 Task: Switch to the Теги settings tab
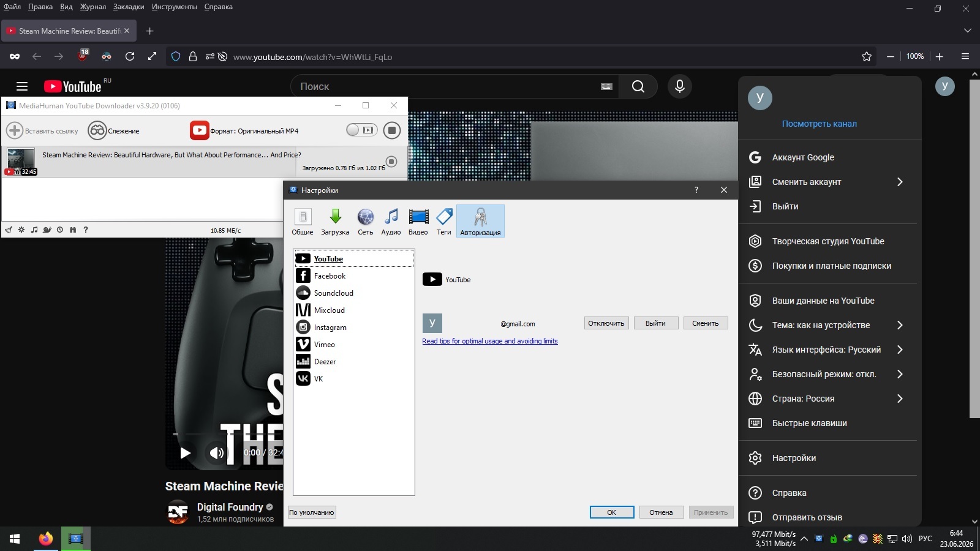444,221
